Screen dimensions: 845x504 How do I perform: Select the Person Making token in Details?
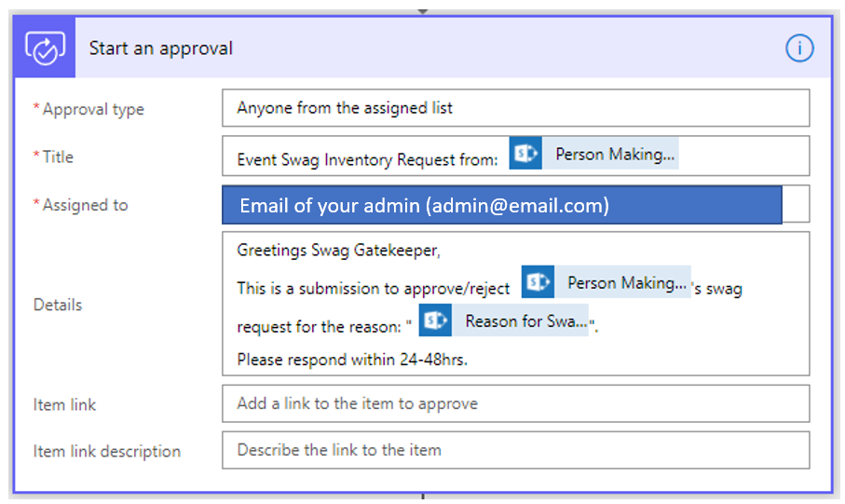tap(625, 282)
